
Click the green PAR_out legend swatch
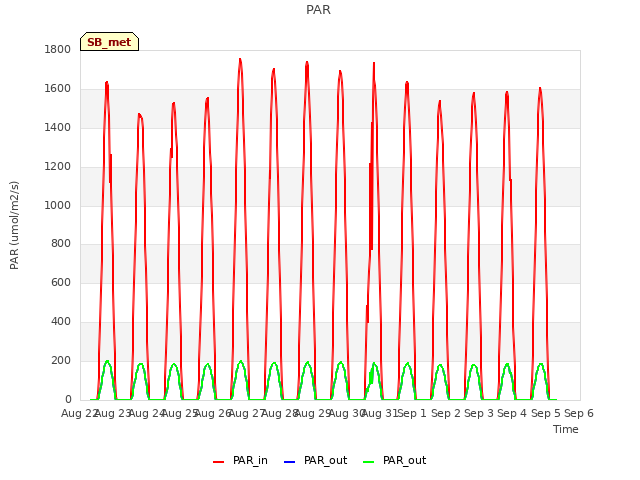(x=368, y=462)
